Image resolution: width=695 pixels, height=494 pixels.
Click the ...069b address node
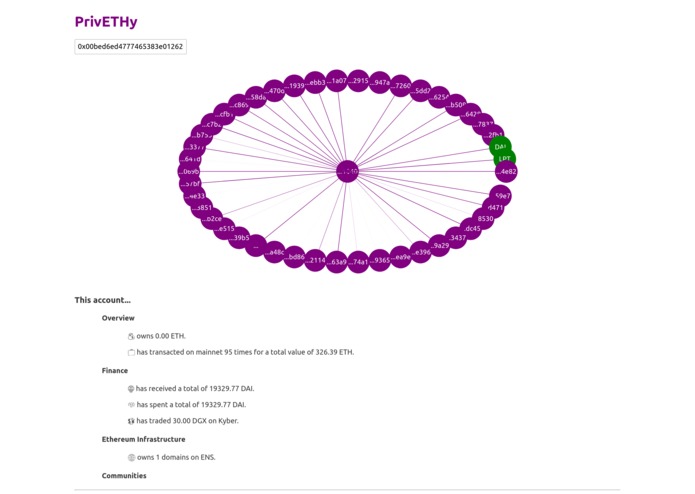[189, 171]
